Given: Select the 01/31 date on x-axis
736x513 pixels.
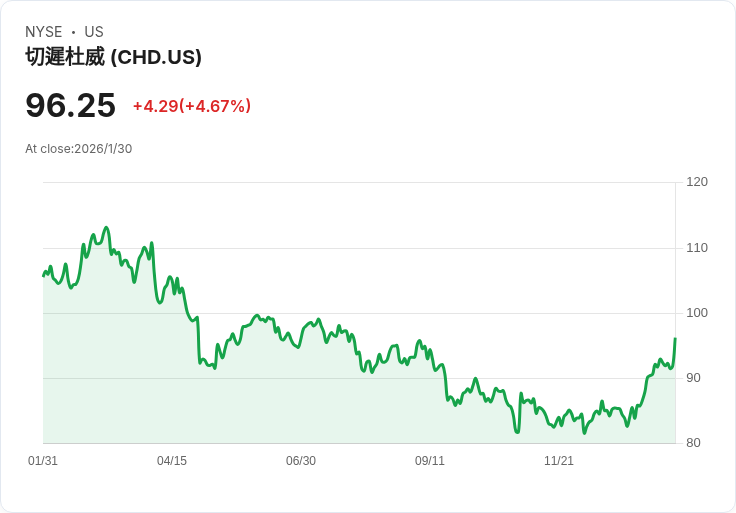Looking at the screenshot, I should point(43,461).
